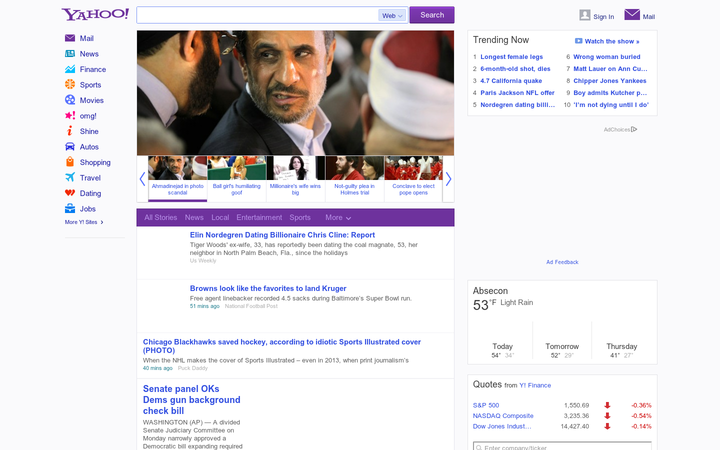The image size is (720, 450).
Task: Open trending Wrong woman buried
Action: tap(607, 57)
